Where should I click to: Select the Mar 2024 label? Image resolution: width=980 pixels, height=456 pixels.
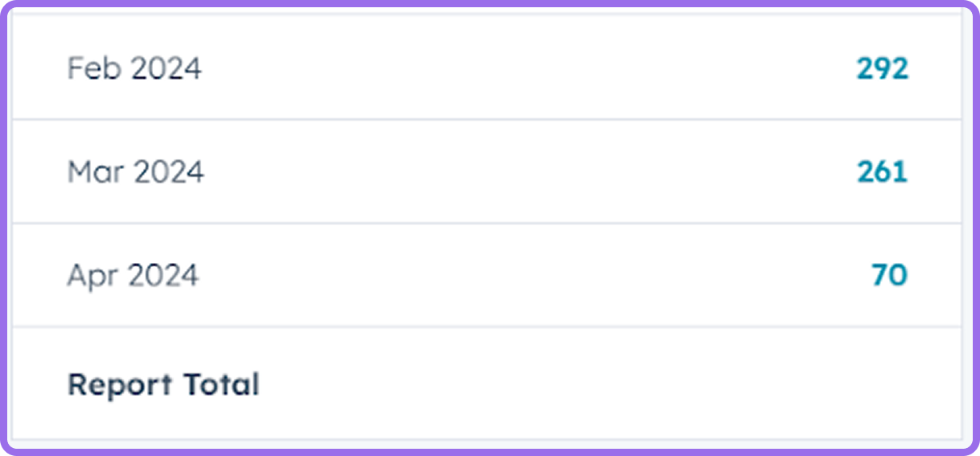[x=136, y=172]
